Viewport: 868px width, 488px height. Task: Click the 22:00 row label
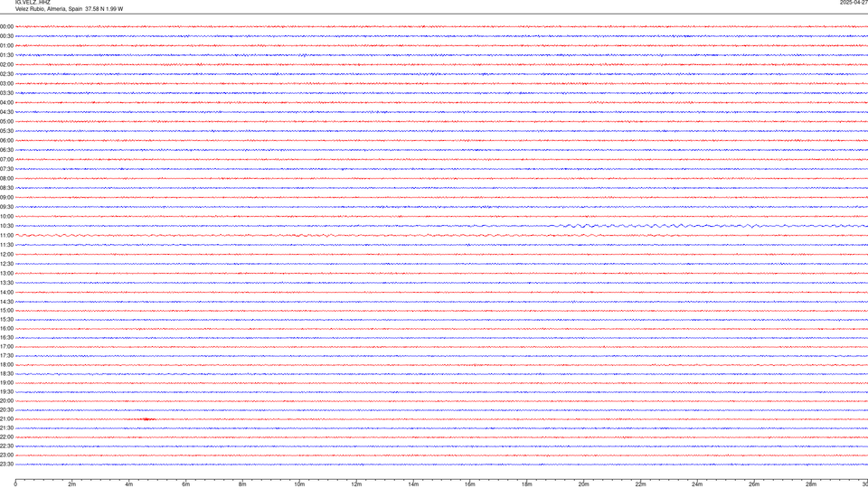click(x=6, y=437)
